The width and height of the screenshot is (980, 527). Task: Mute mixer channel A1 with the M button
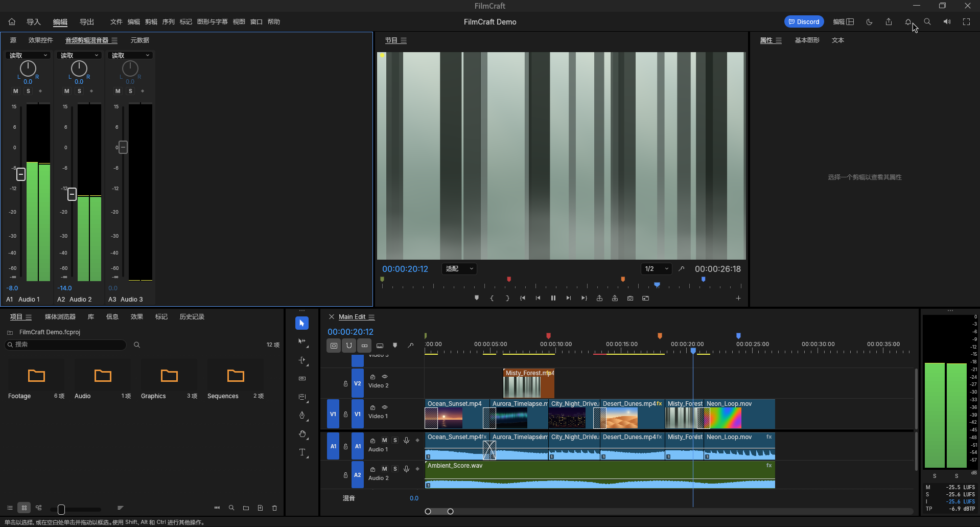pos(16,91)
